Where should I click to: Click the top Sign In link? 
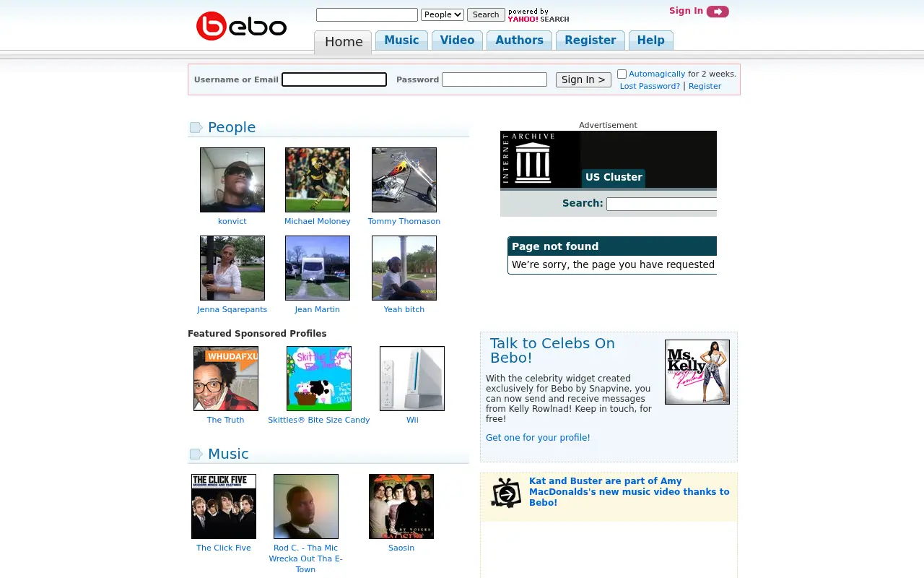pos(686,11)
